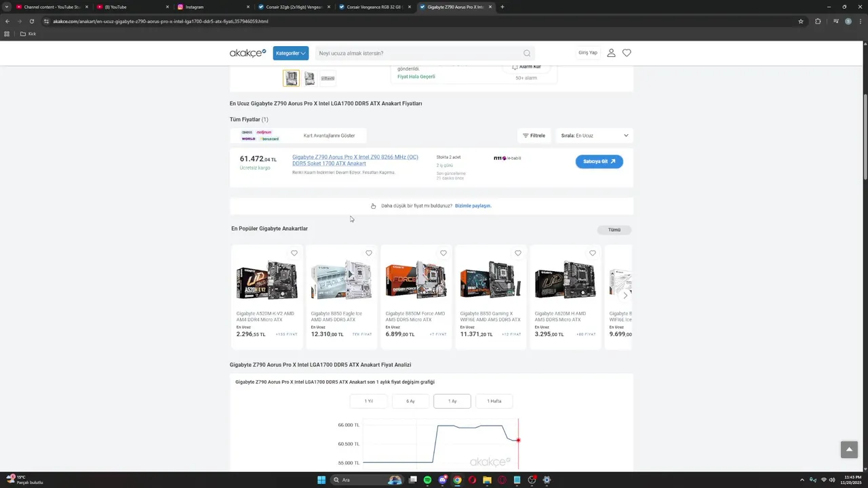Viewport: 868px width, 488px height.
Task: Click the red data point on price chart
Action: [518, 440]
